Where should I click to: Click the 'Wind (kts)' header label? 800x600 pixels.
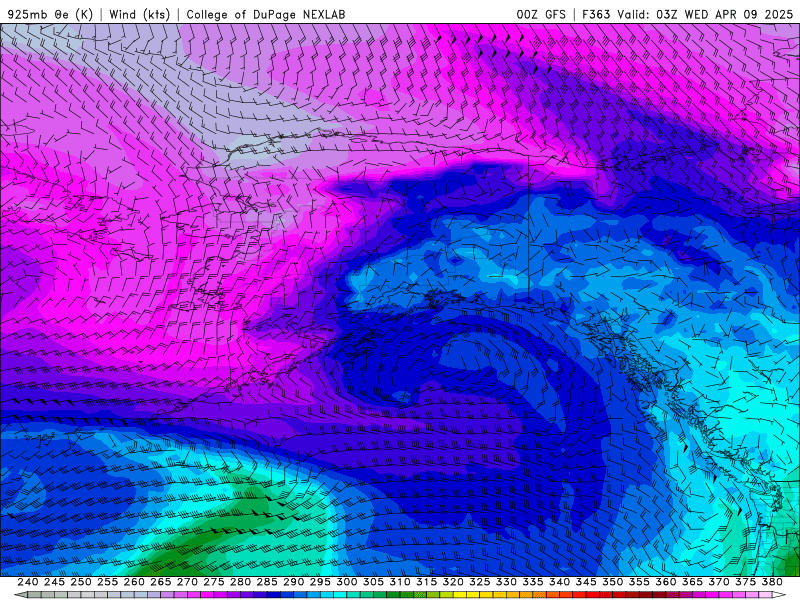(x=139, y=14)
